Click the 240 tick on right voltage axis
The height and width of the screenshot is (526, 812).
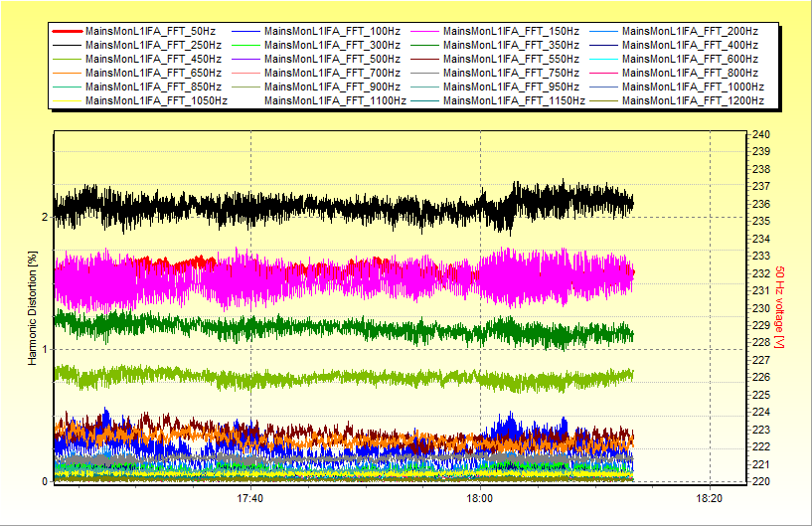759,134
